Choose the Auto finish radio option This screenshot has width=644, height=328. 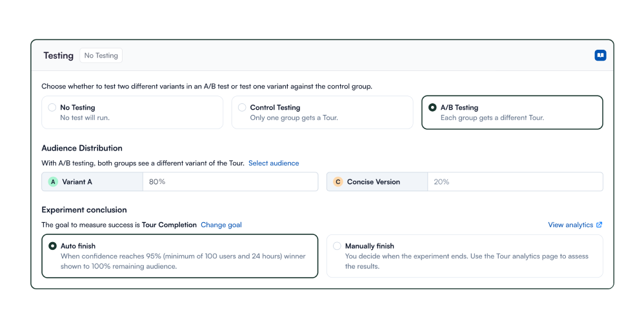52,246
